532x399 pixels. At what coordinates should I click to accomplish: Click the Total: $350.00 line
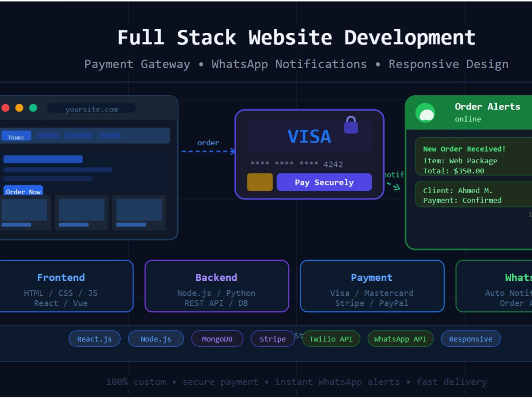tap(454, 171)
